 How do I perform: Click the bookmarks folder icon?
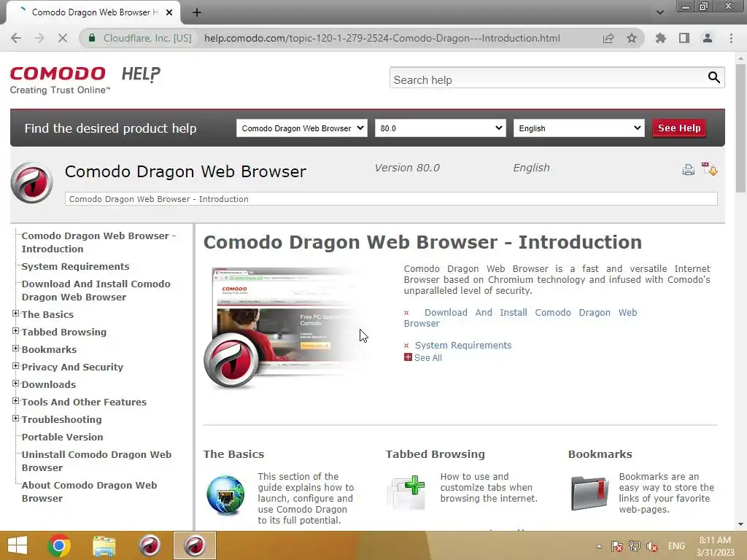(589, 493)
